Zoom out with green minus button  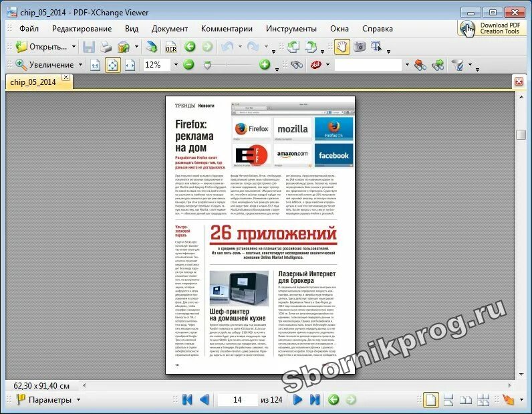188,64
